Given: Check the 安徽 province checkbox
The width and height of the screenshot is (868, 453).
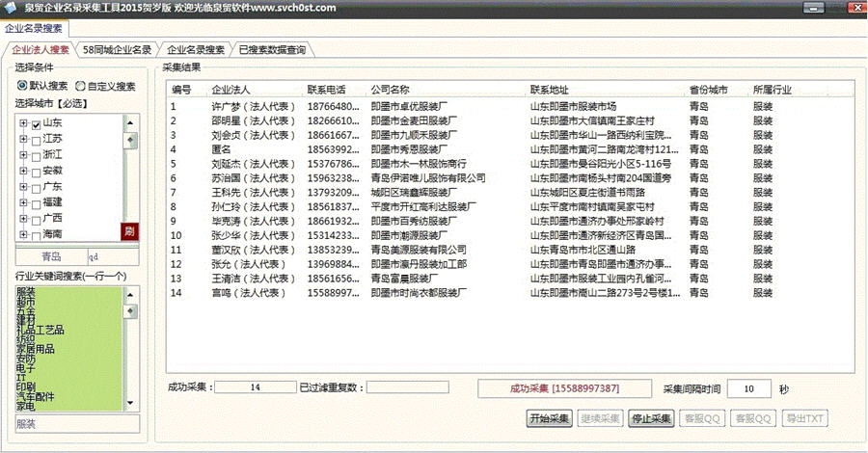Looking at the screenshot, I should click(x=36, y=173).
